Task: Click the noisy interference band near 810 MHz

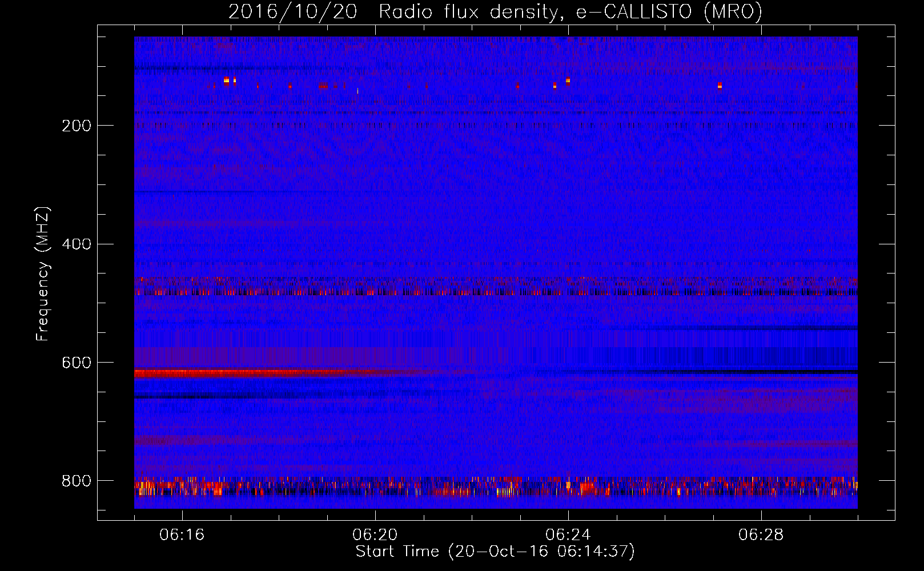Action: click(x=496, y=487)
